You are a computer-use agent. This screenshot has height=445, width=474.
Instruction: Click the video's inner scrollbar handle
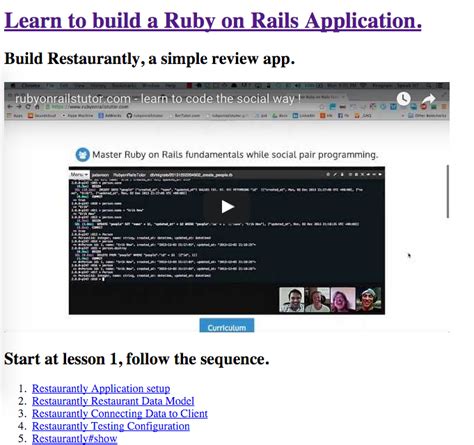448,191
